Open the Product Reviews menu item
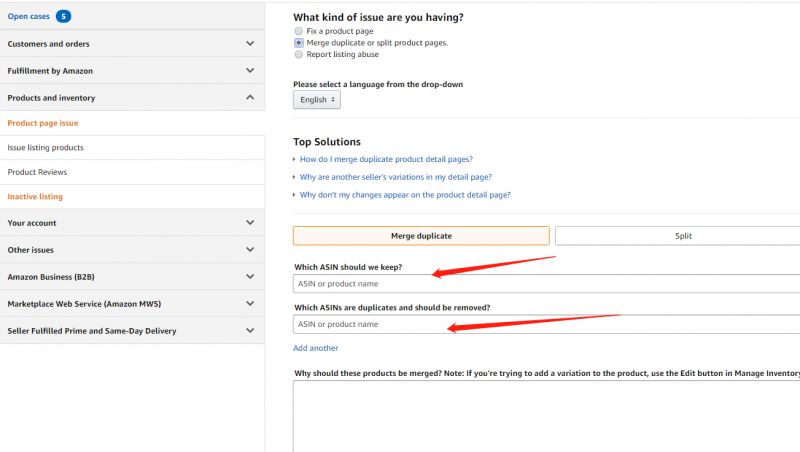This screenshot has width=800, height=452. (37, 172)
